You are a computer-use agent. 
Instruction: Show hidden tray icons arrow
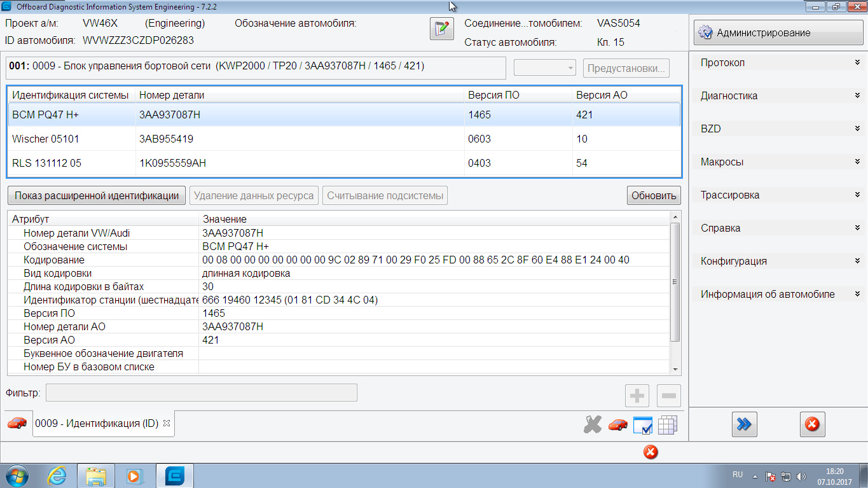click(x=755, y=476)
